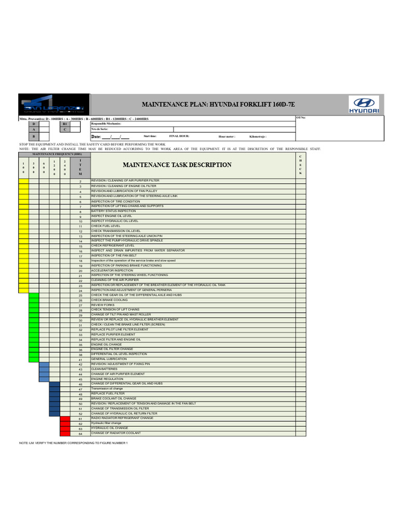Select the MAINTENANCE TASK DESCRIPTION heading
The width and height of the screenshot is (399, 532).
[177, 165]
